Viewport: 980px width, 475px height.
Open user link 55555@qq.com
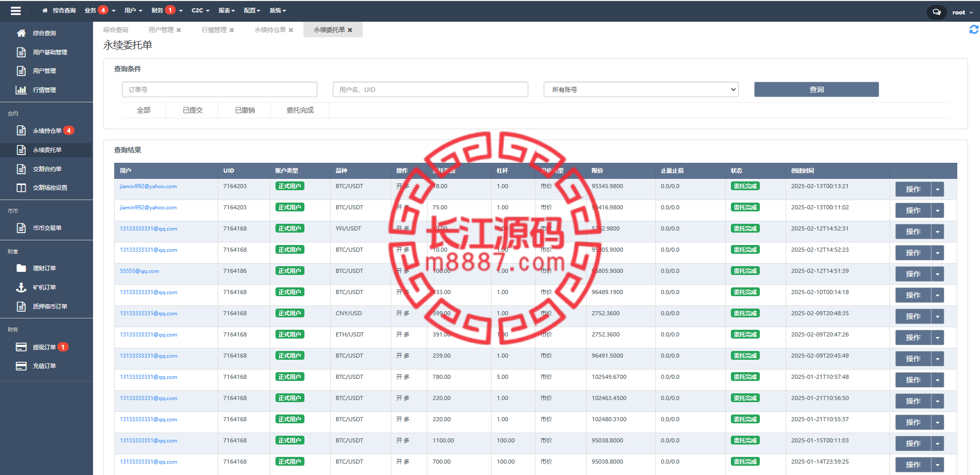tap(140, 271)
